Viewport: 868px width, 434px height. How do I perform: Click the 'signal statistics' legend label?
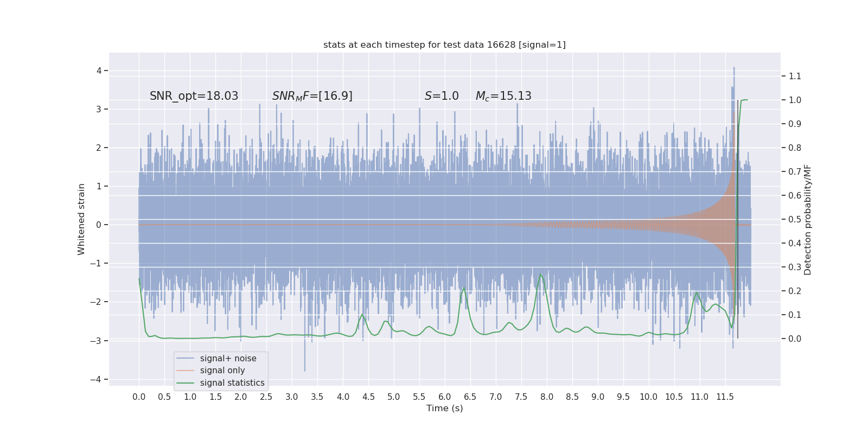pyautogui.click(x=232, y=383)
